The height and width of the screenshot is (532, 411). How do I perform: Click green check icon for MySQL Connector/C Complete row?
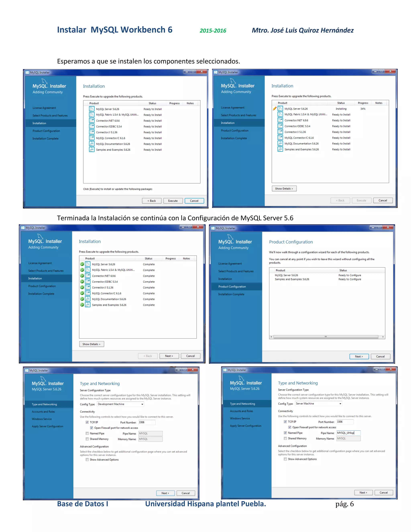(x=82, y=293)
